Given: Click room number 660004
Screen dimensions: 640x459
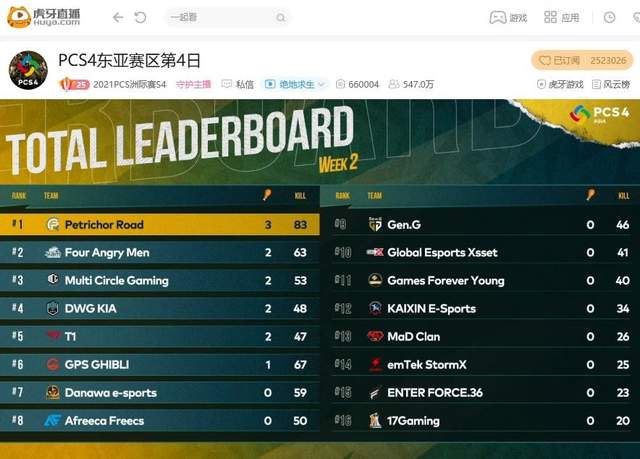Looking at the screenshot, I should pos(358,84).
